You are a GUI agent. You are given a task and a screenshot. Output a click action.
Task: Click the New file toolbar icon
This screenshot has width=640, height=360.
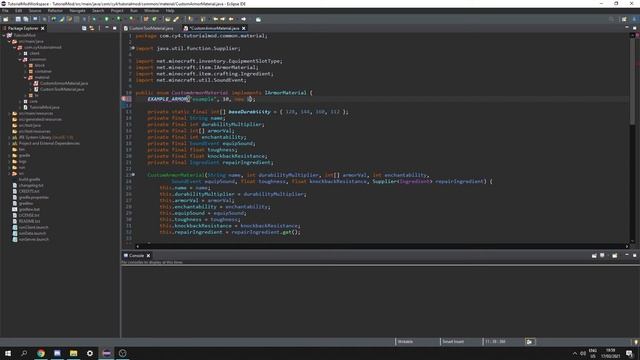click(x=6, y=19)
